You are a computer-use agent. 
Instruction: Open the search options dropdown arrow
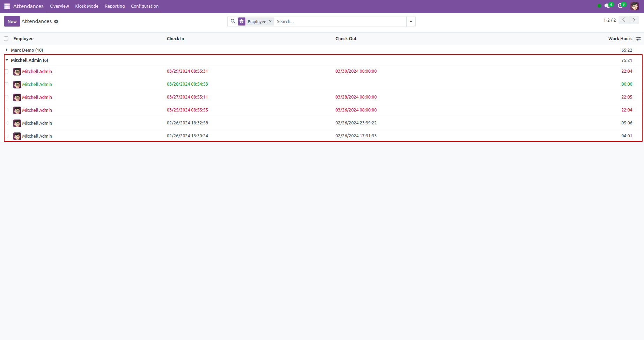(x=411, y=22)
